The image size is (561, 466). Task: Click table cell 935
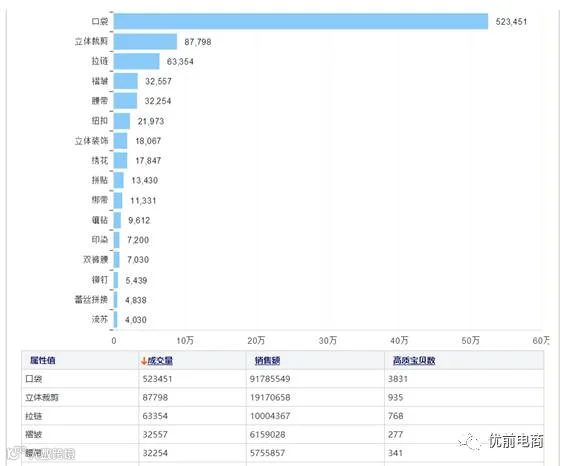coord(396,397)
